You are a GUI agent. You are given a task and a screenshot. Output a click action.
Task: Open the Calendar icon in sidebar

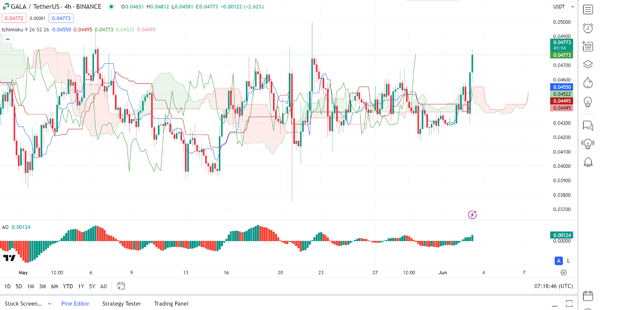click(588, 296)
